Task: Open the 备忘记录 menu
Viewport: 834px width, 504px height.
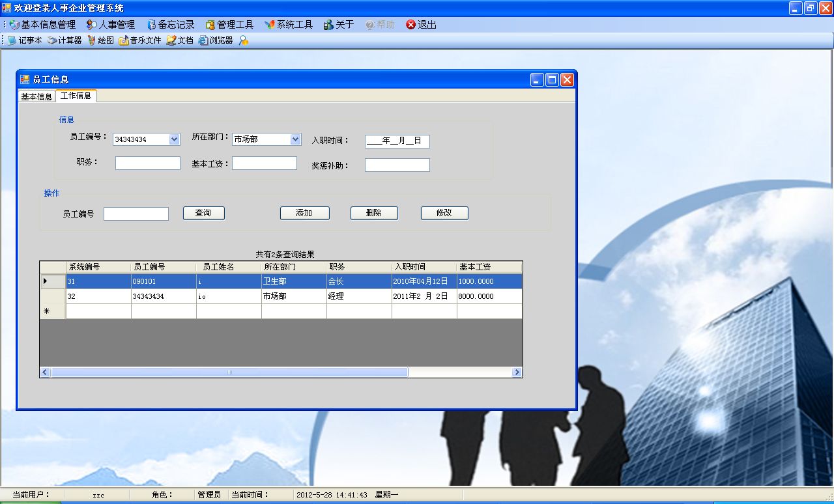Action: (171, 25)
